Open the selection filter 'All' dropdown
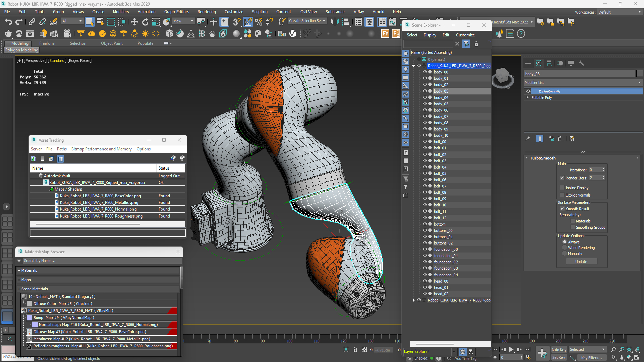 tap(72, 21)
